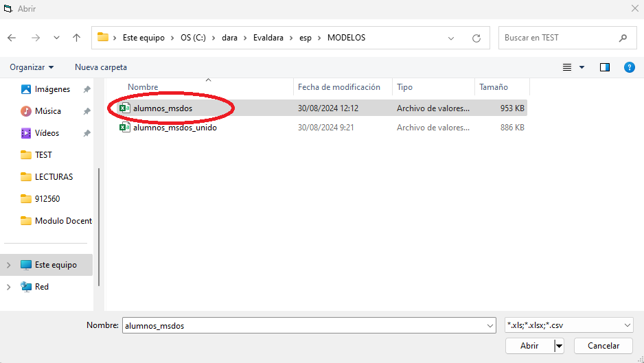Expand chevron after Este equipo breadcrumb
The height and width of the screenshot is (363, 644).
point(172,38)
